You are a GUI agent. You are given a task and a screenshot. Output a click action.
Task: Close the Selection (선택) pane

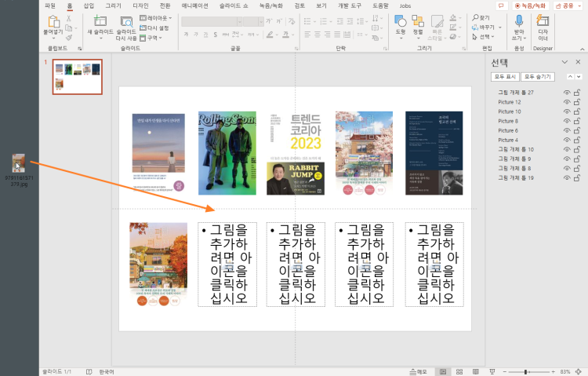click(x=578, y=62)
